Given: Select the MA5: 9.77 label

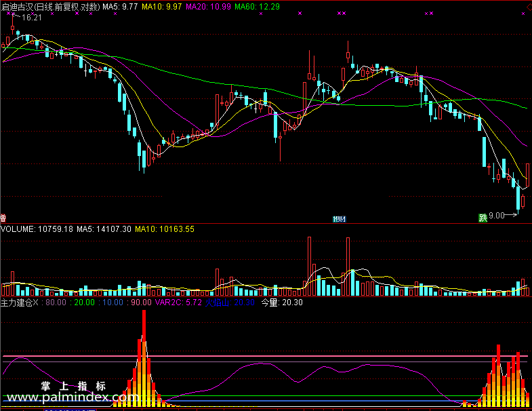Looking at the screenshot, I should coord(120,7).
